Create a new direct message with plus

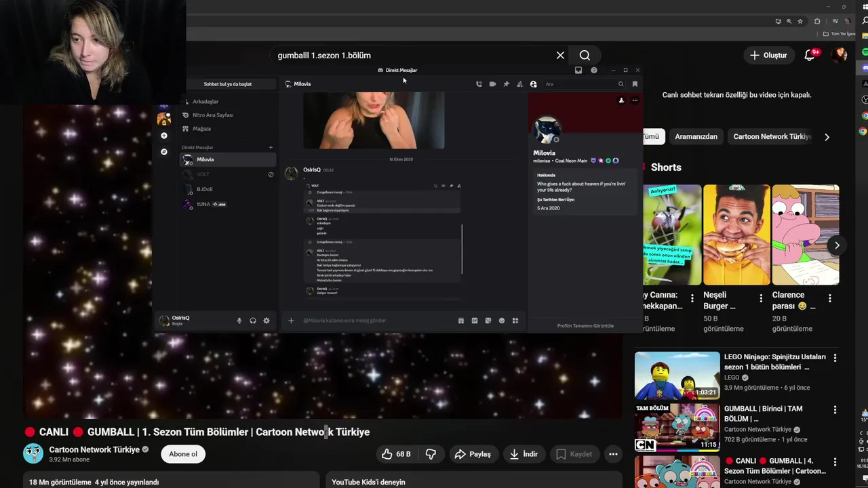[x=271, y=147]
